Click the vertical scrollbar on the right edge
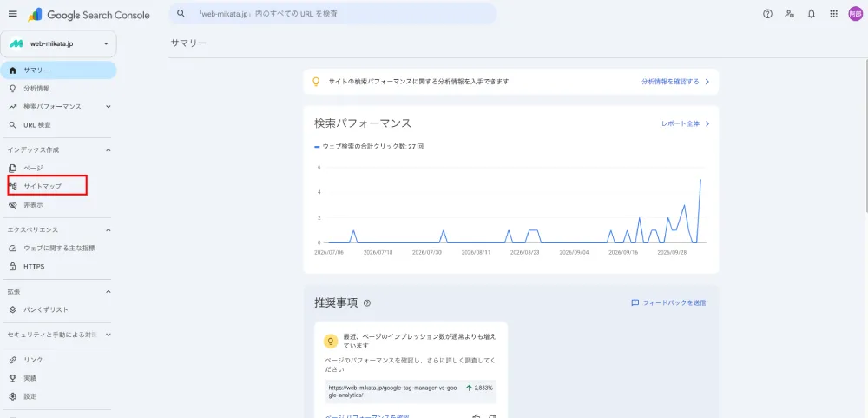The height and width of the screenshot is (418, 868). tap(865, 135)
